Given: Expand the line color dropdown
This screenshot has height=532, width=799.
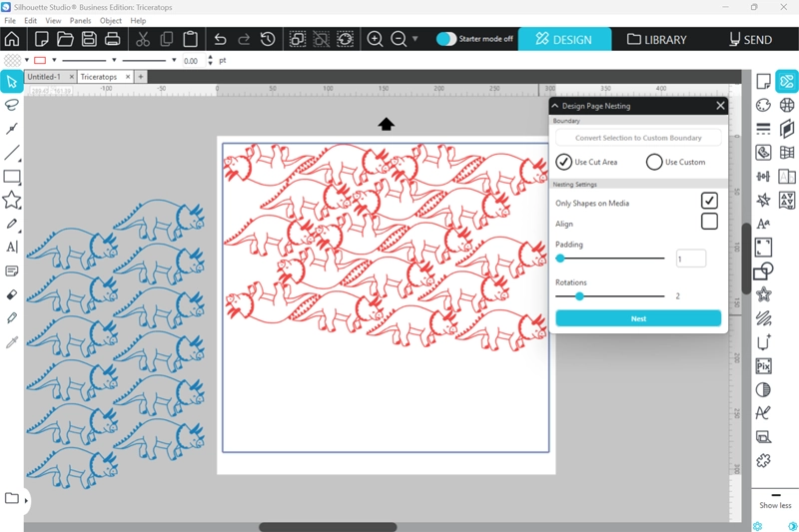Looking at the screenshot, I should tap(54, 61).
